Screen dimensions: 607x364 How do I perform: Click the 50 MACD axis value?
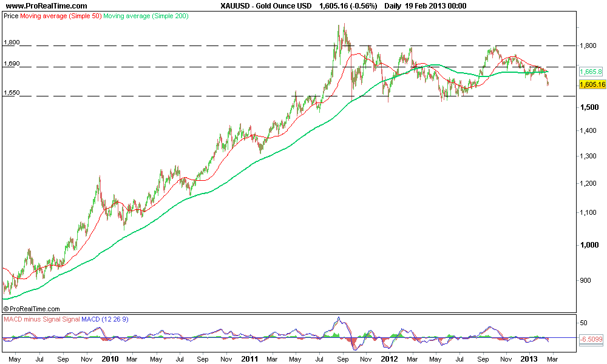[x=583, y=323]
